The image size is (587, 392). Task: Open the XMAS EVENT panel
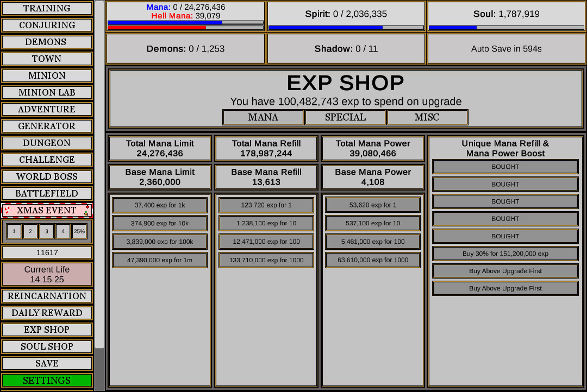47,210
